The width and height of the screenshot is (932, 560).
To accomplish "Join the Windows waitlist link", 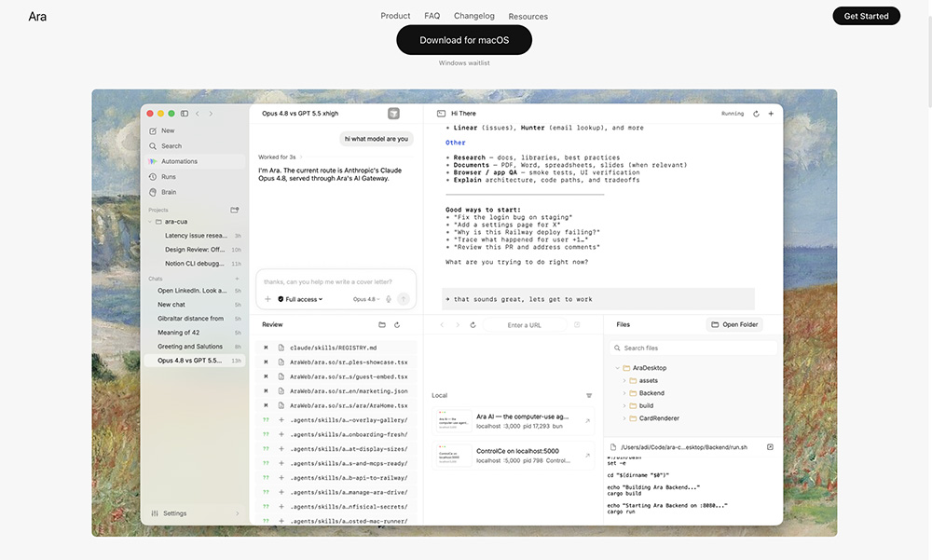I will pyautogui.click(x=464, y=63).
